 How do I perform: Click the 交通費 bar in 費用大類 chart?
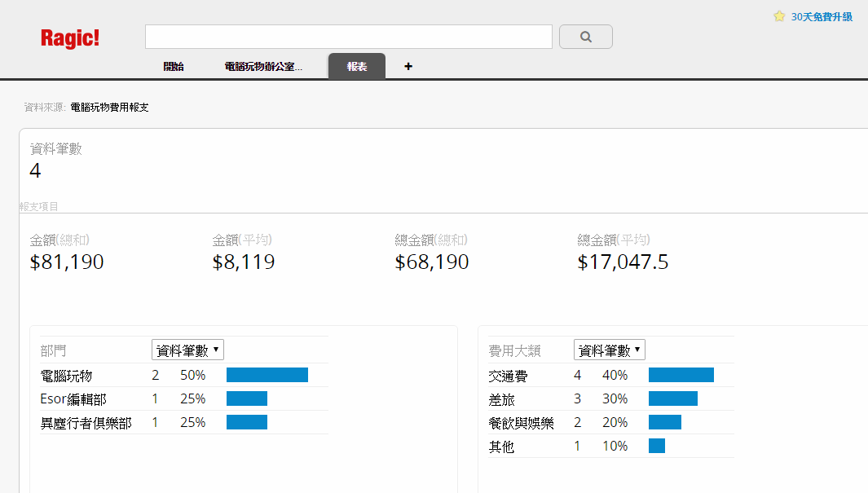click(681, 375)
